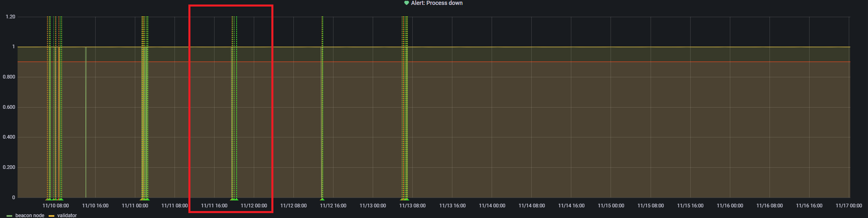The width and height of the screenshot is (868, 218).
Task: Click x-axis label '11/13 08:00'
Action: (412, 206)
